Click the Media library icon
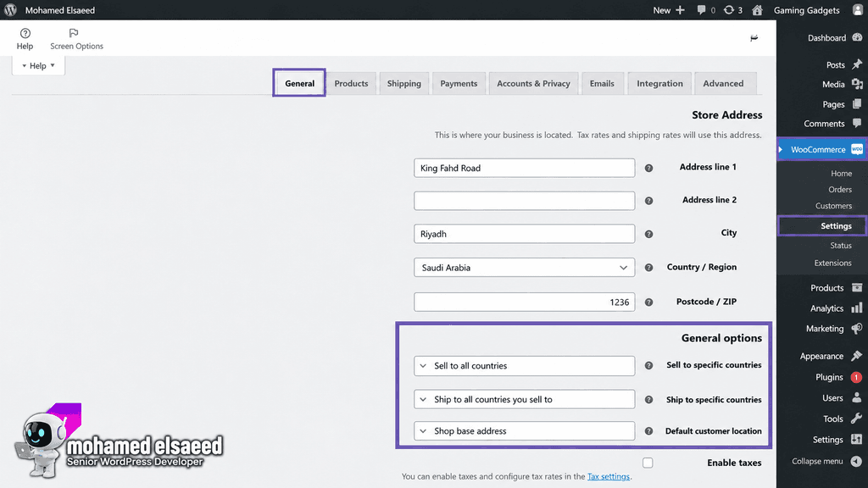 click(857, 84)
